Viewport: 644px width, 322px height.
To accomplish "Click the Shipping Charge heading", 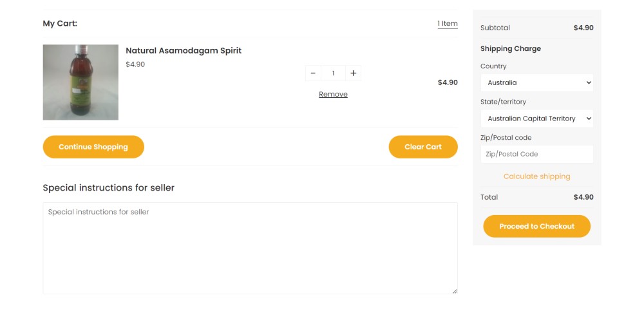I will 511,48.
